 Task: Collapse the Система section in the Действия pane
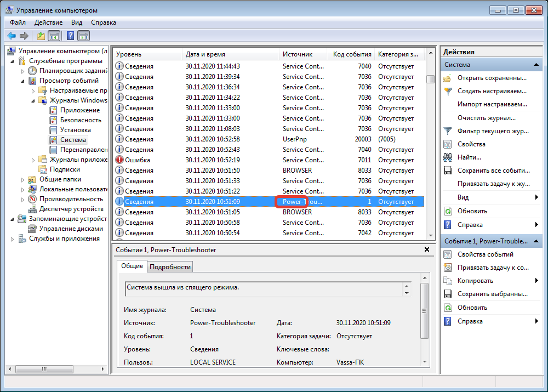536,65
